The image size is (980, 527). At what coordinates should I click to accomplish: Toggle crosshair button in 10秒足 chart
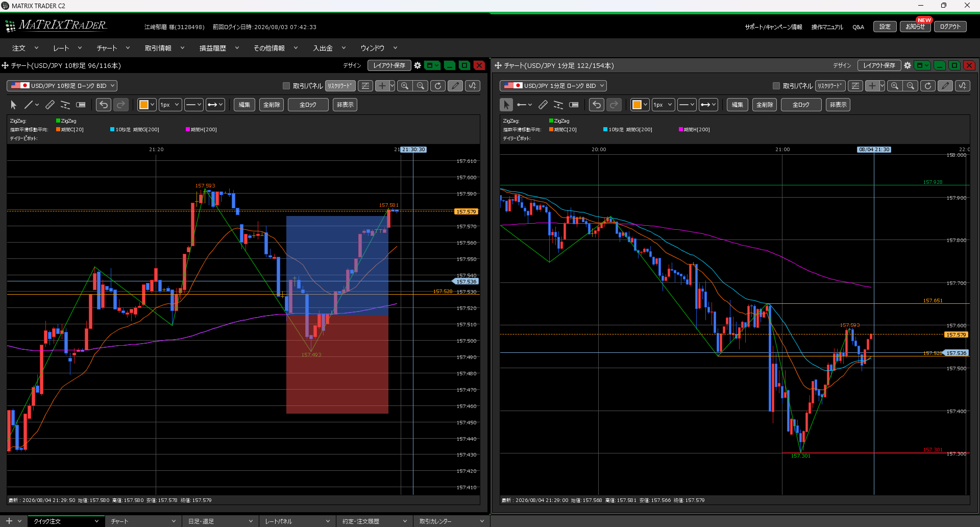pos(382,86)
